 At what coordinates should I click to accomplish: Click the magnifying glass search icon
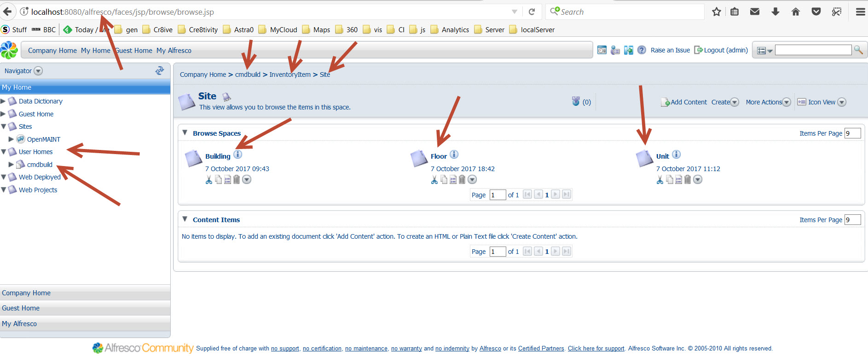pyautogui.click(x=858, y=50)
